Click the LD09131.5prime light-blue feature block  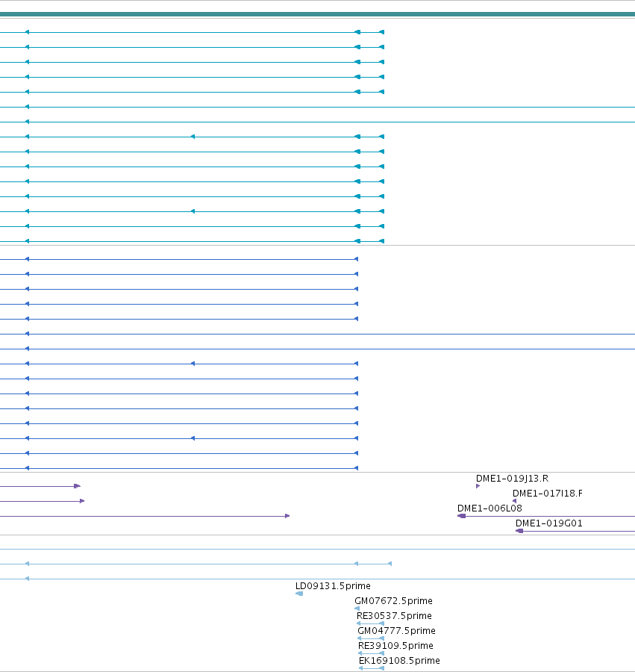pos(299,594)
